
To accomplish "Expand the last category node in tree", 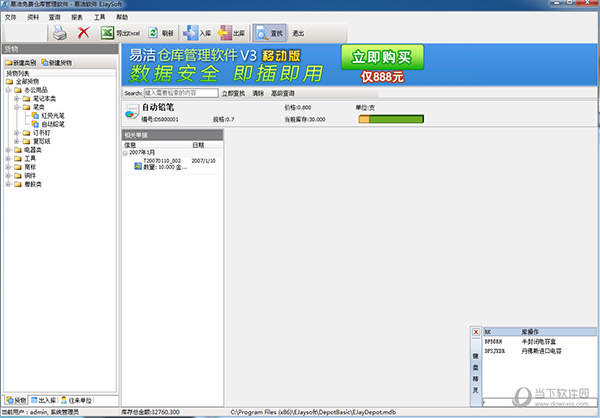I will (x=8, y=184).
